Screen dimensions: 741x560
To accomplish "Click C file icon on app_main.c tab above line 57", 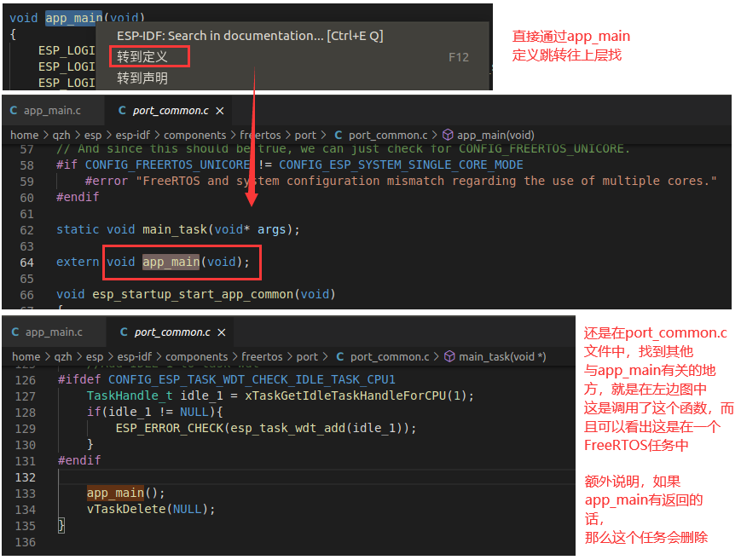I will tap(14, 111).
